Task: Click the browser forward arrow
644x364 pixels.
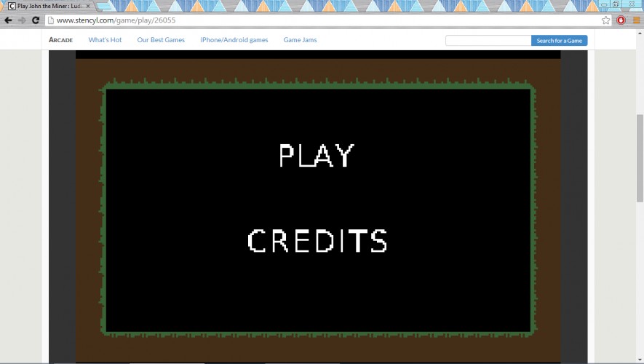Action: [22, 20]
